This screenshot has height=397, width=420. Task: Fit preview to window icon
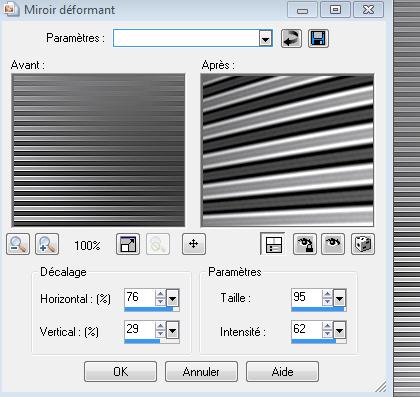tap(128, 244)
